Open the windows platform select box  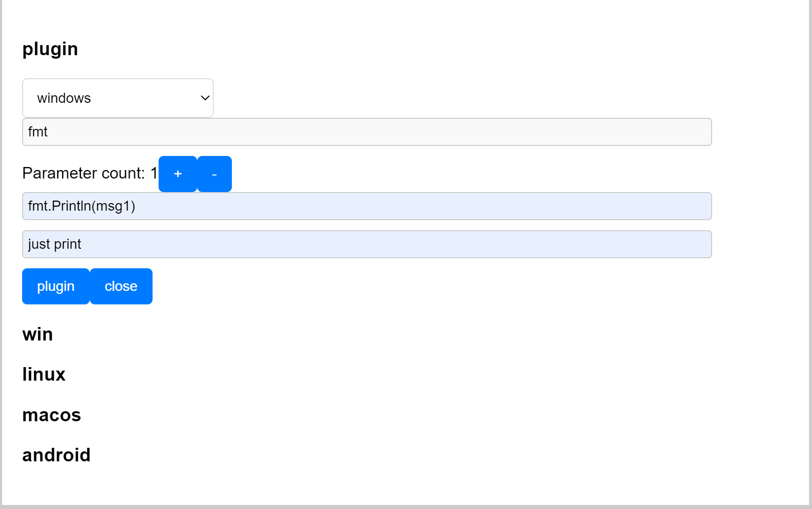(x=118, y=98)
